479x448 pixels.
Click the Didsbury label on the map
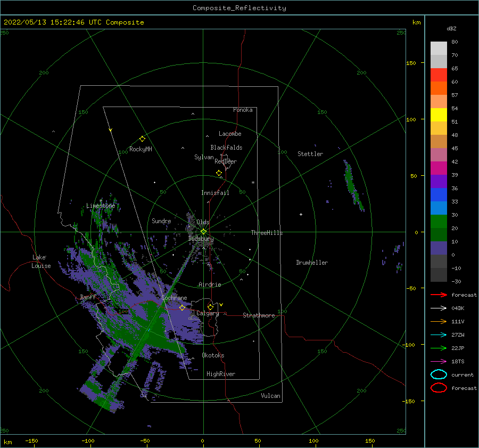pyautogui.click(x=201, y=239)
